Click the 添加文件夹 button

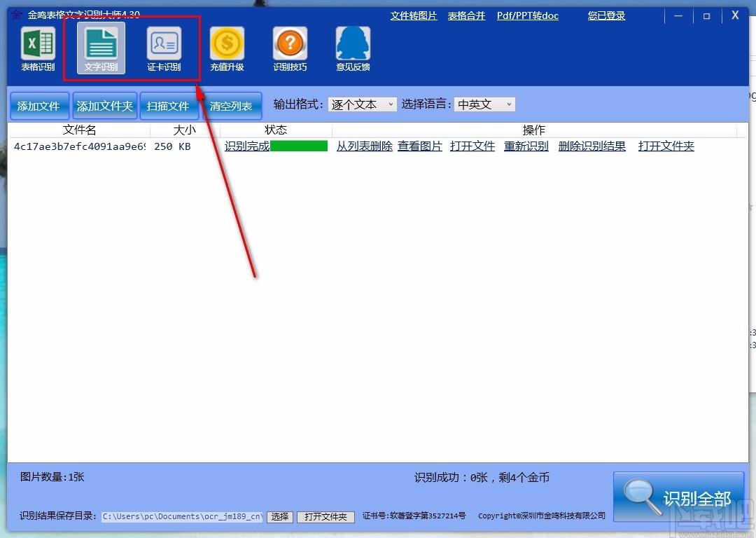[104, 106]
